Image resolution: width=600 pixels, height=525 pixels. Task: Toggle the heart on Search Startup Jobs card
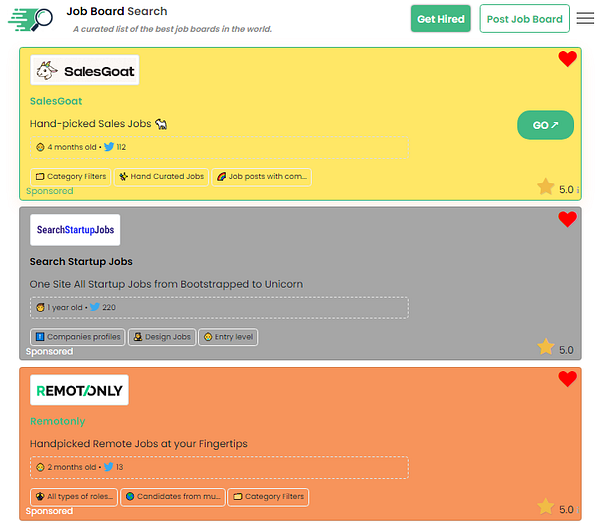click(567, 219)
